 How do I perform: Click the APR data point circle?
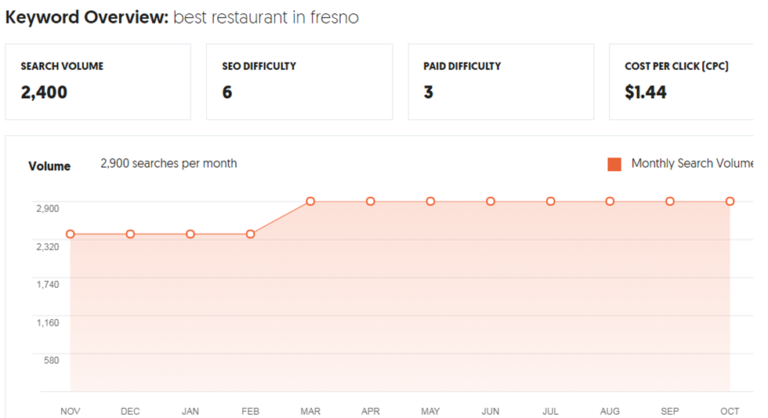point(371,201)
